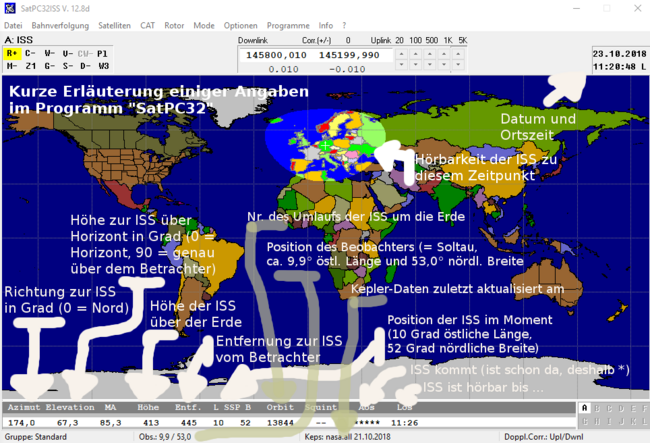The height and width of the screenshot is (443, 650).
Task: Open the Satelliten menu
Action: pos(114,25)
